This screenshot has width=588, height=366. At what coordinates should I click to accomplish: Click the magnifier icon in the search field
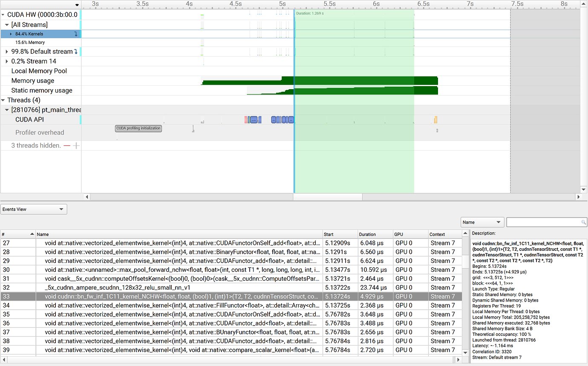click(x=583, y=222)
